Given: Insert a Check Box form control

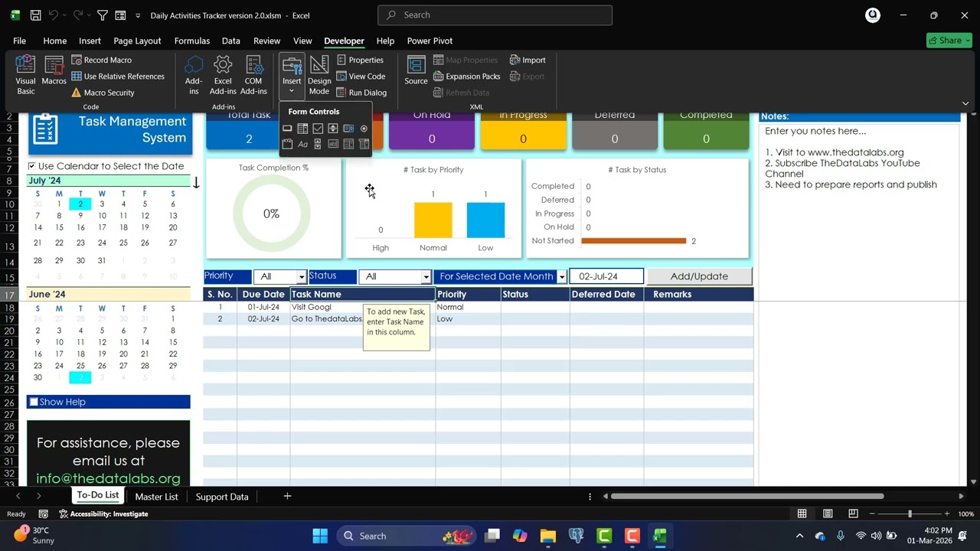Looking at the screenshot, I should point(318,129).
